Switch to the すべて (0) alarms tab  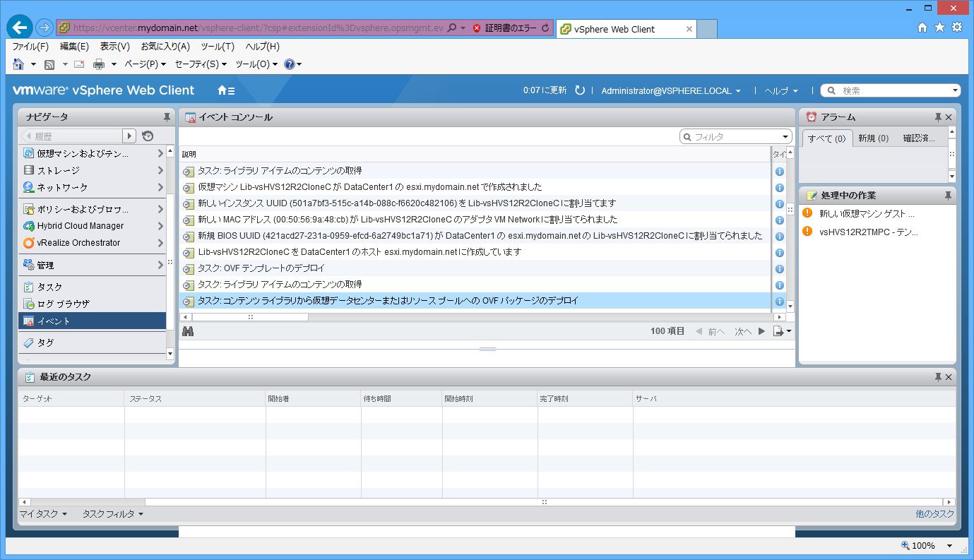[827, 138]
